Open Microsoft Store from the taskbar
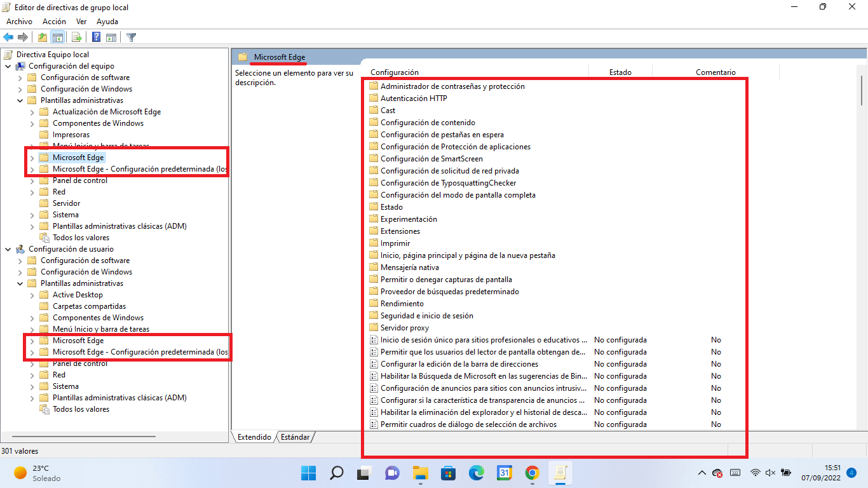The width and height of the screenshot is (868, 488). (x=449, y=473)
